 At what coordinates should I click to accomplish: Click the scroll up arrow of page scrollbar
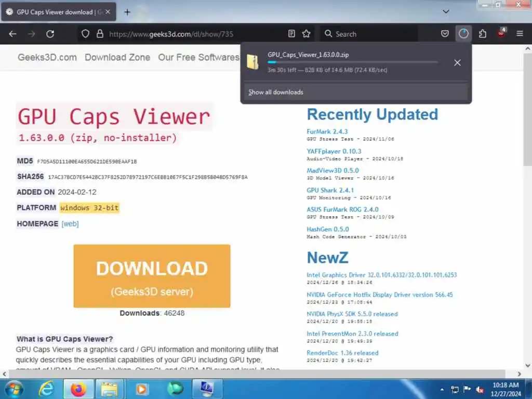(x=528, y=48)
